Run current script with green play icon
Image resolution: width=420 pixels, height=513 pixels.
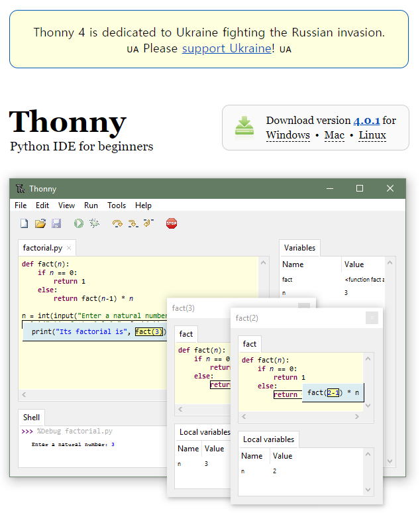pyautogui.click(x=79, y=223)
